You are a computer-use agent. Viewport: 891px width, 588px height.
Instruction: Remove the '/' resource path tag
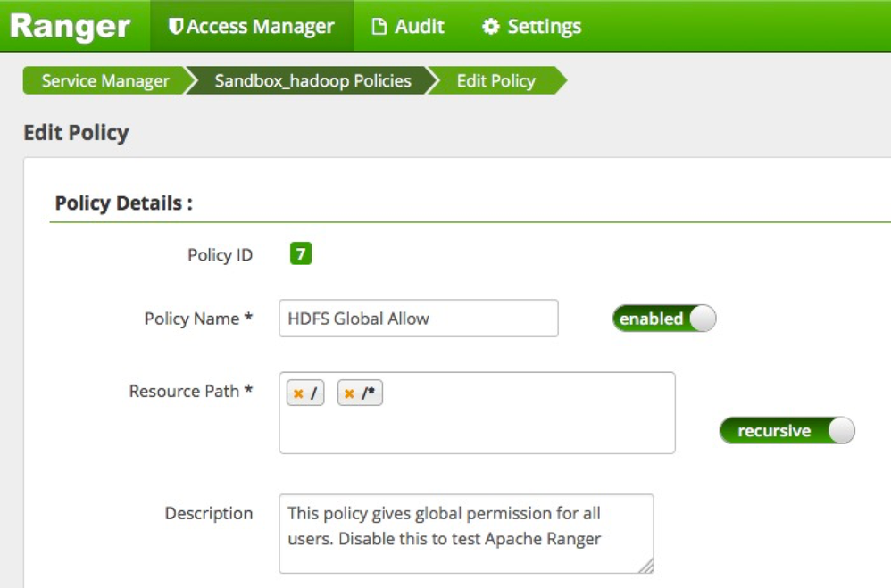(x=298, y=393)
